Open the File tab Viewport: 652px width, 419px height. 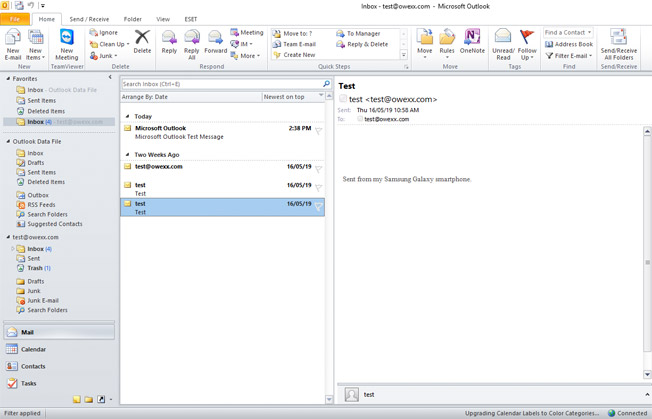15,19
